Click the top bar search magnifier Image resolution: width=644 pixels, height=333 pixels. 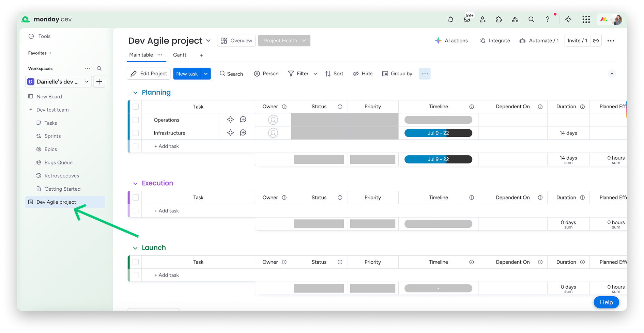click(x=531, y=19)
